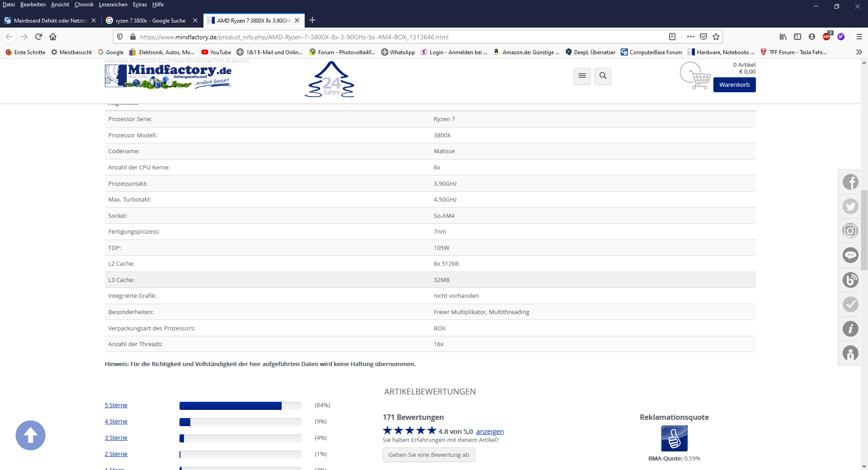Click the 3 Sterne 4% rating bar
This screenshot has height=470, width=868.
pyautogui.click(x=241, y=438)
